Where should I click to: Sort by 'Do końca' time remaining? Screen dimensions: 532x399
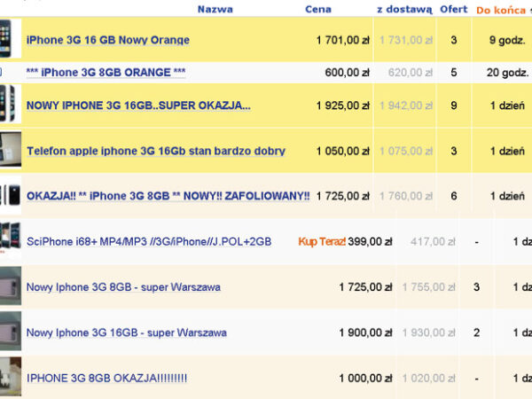click(x=500, y=10)
